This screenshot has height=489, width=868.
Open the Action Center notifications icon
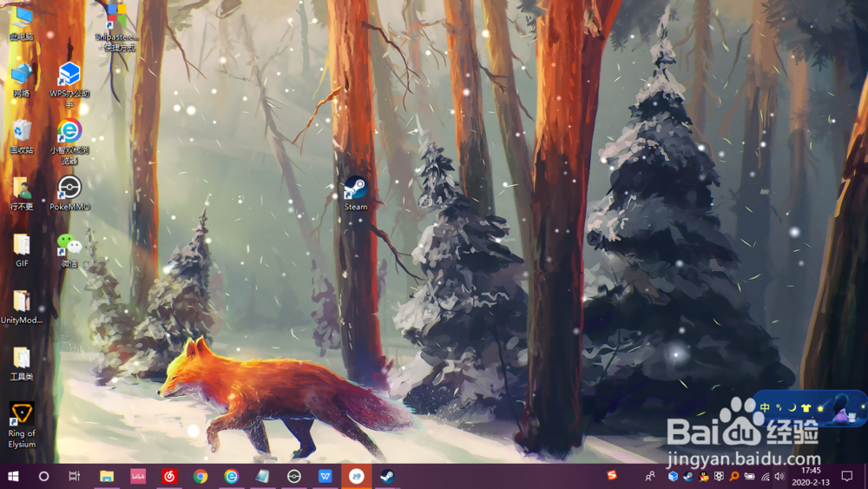tap(847, 476)
